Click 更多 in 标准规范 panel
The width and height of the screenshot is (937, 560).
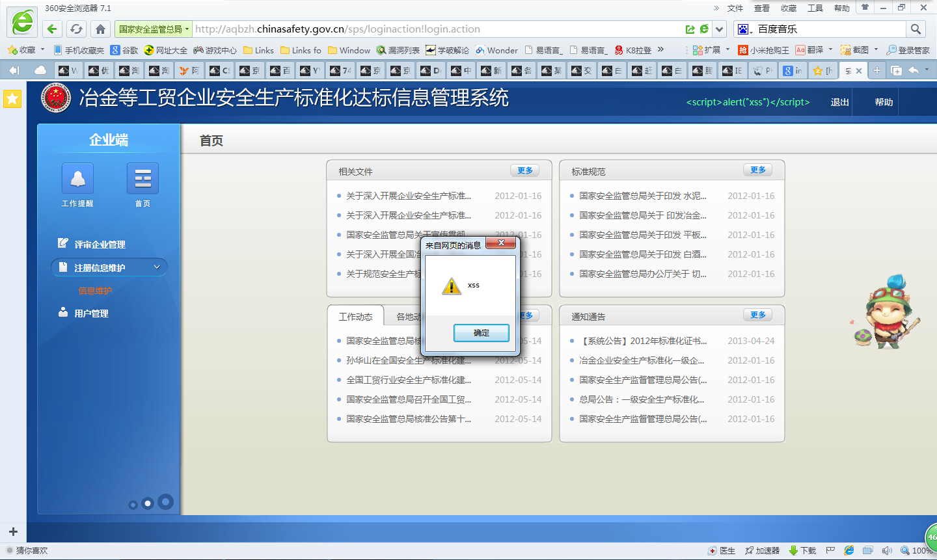click(x=758, y=170)
